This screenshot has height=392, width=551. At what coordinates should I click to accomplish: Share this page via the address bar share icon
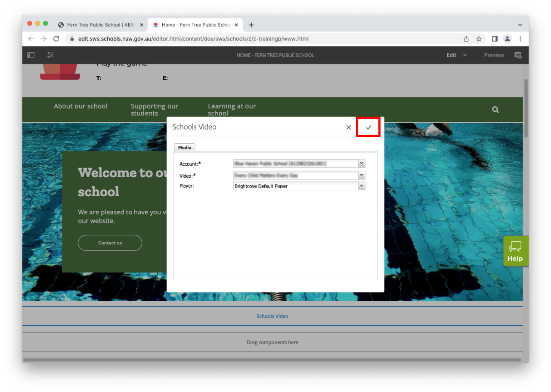coord(466,39)
